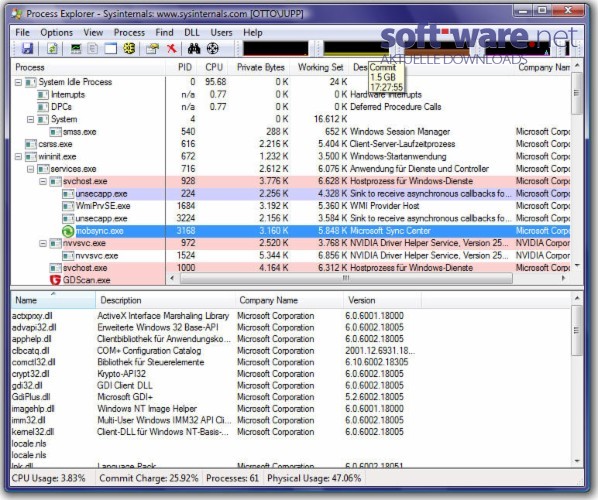Screen dimensions: 598x500
Task: Click the red X Kill Process icon
Action: click(x=172, y=48)
